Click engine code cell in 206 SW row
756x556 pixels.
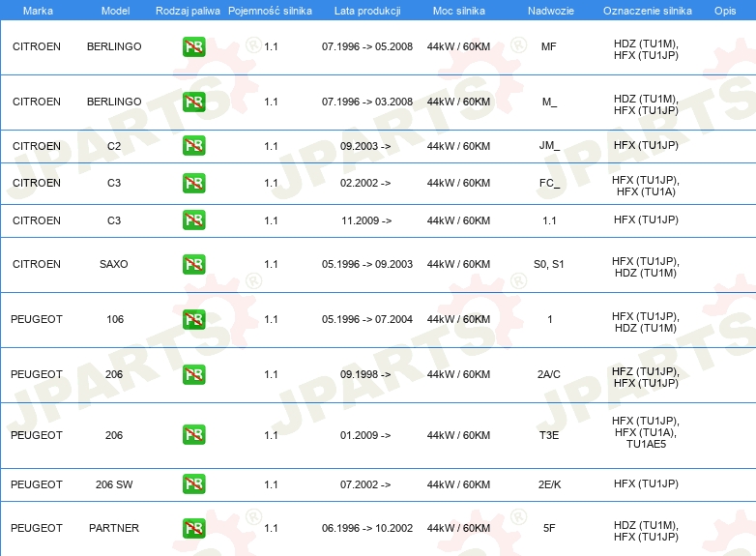coord(646,483)
